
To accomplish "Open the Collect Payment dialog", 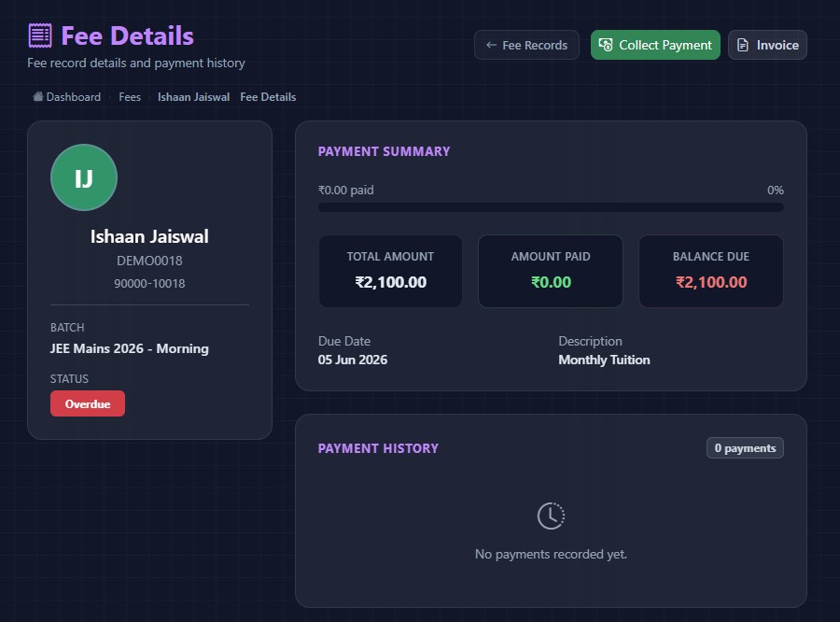I will coord(655,45).
